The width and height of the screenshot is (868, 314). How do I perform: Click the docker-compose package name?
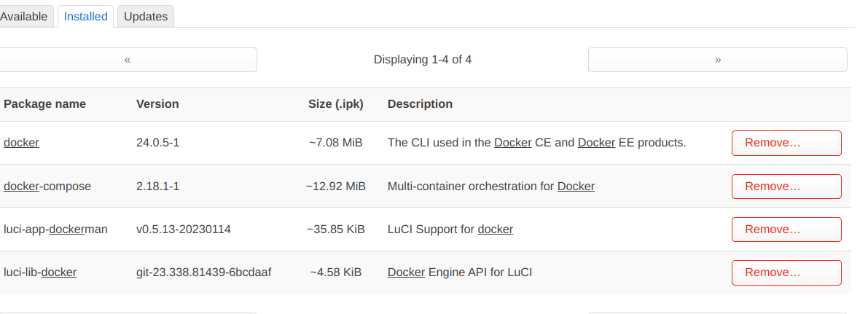click(x=47, y=186)
